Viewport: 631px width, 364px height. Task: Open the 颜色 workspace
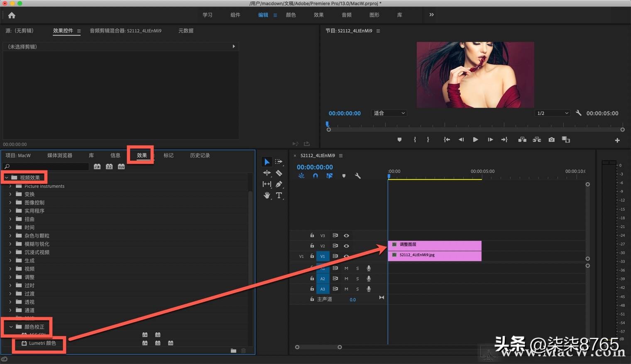[x=291, y=15]
